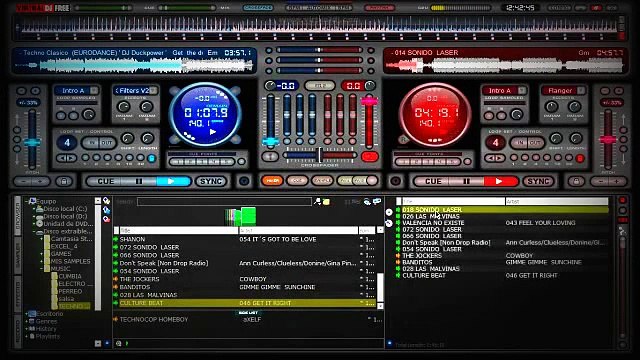
Task: Click the Title column header in browser list
Action: point(178,231)
